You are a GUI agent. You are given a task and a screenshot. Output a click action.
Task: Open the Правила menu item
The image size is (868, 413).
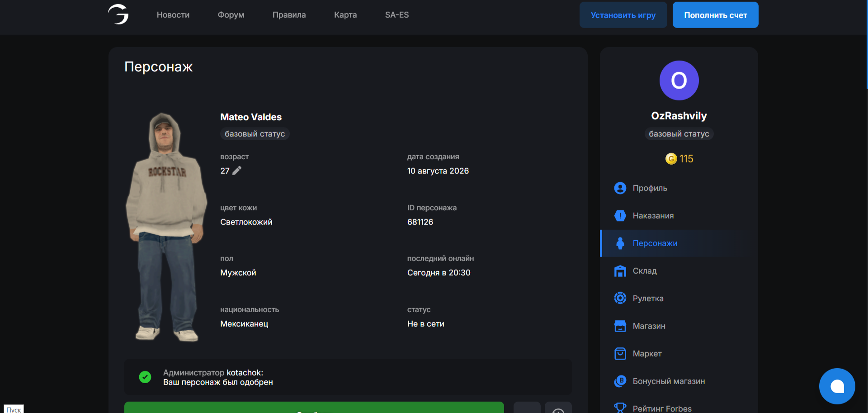(x=289, y=15)
